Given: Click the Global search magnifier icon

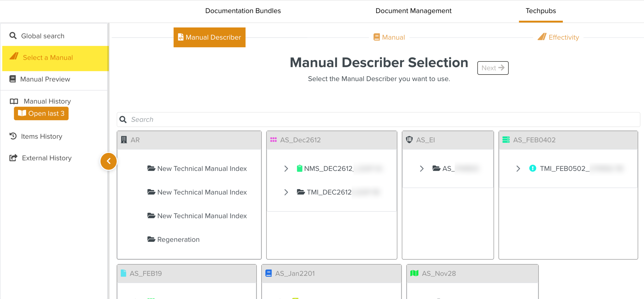Looking at the screenshot, I should pyautogui.click(x=13, y=36).
